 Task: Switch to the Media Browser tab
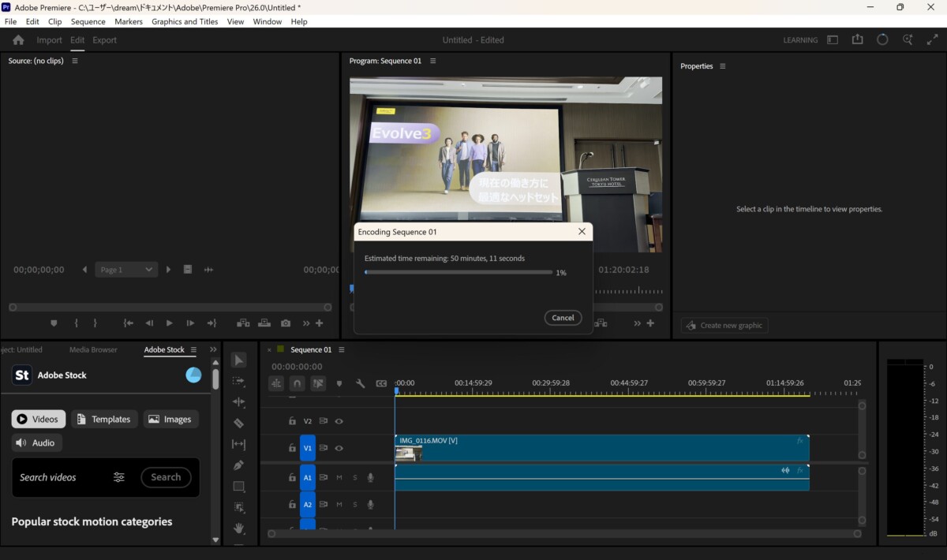93,349
